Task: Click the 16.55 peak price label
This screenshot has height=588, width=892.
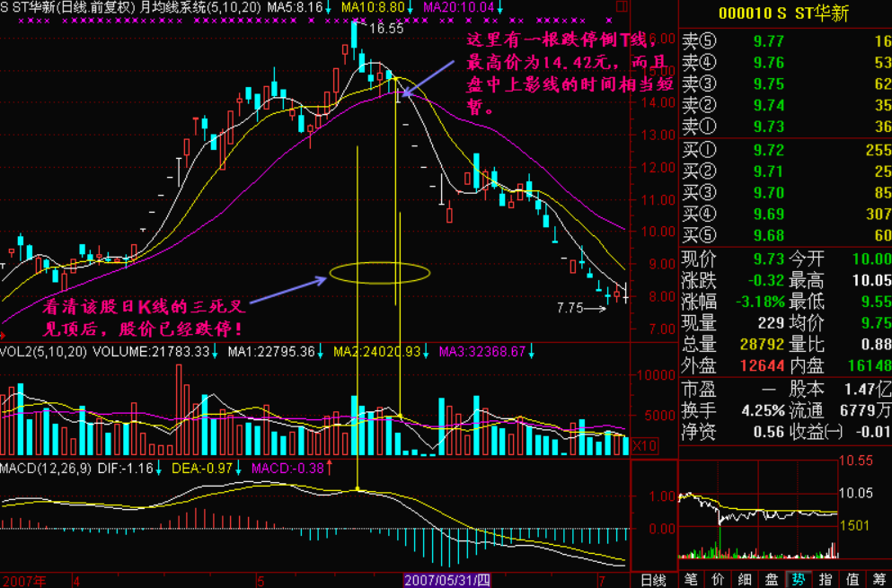Action: [x=385, y=29]
